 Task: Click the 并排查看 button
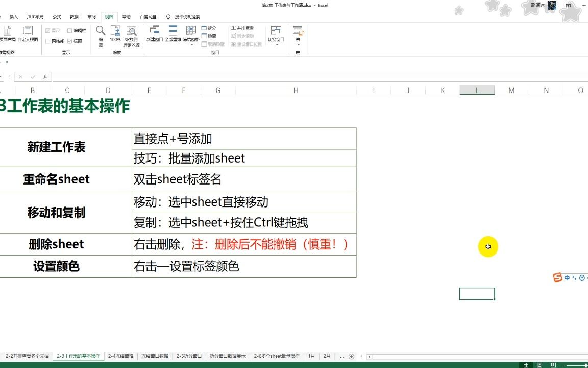[243, 28]
